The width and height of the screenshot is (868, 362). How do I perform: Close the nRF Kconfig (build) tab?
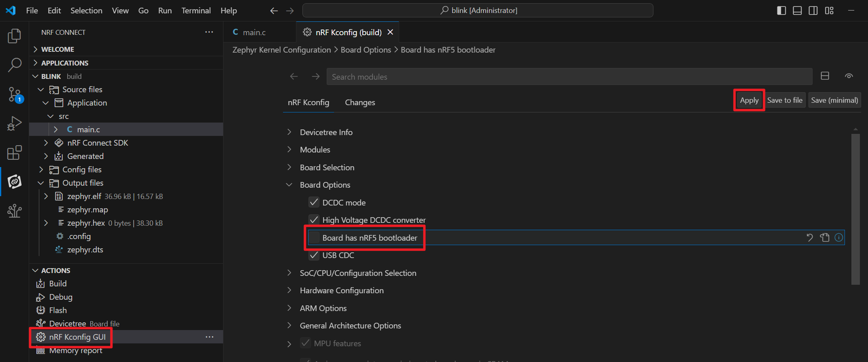point(390,32)
